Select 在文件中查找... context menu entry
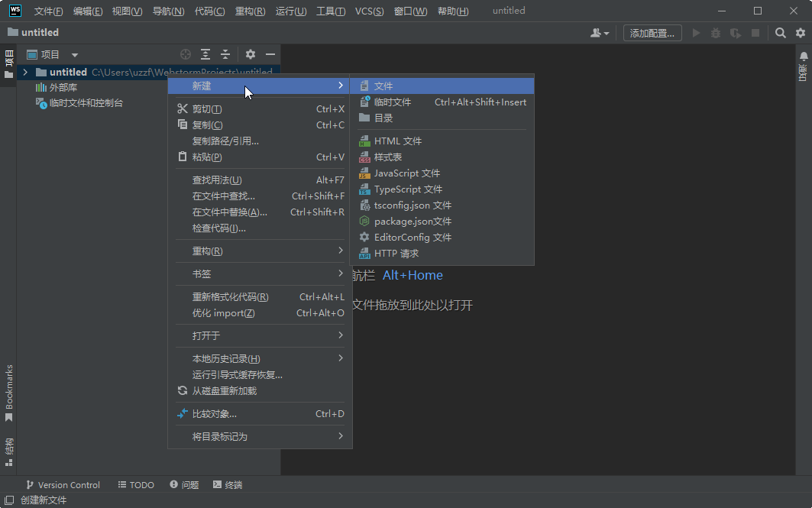Image resolution: width=812 pixels, height=508 pixels. [260, 196]
